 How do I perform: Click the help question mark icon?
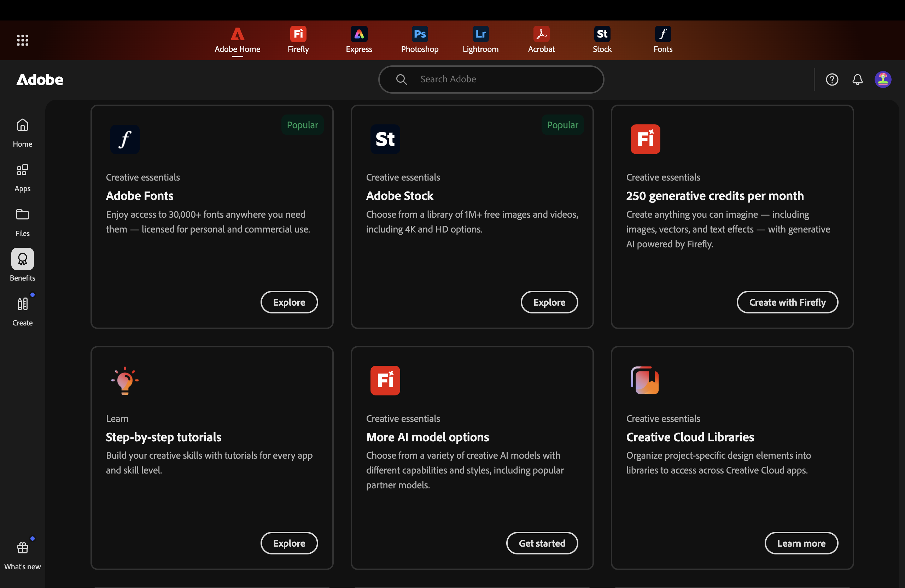click(x=831, y=80)
